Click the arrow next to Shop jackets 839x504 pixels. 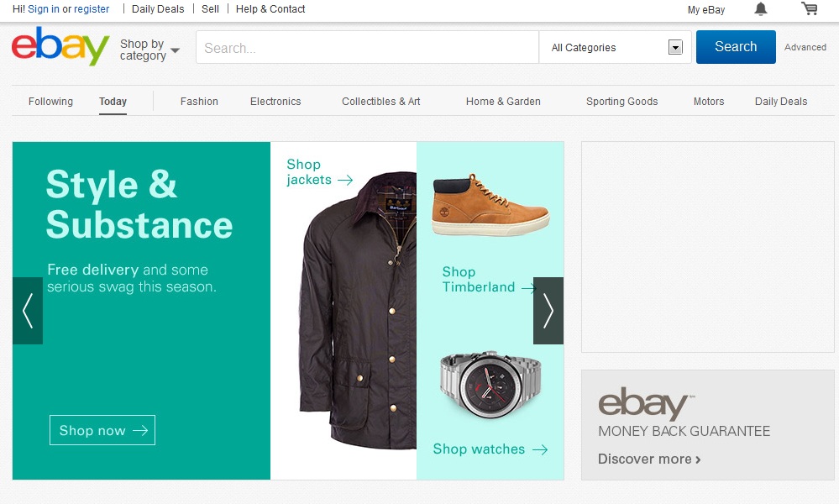(x=345, y=181)
